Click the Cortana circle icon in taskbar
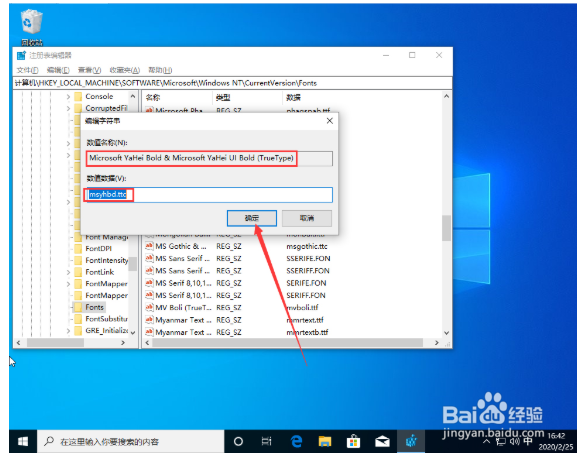 click(238, 441)
